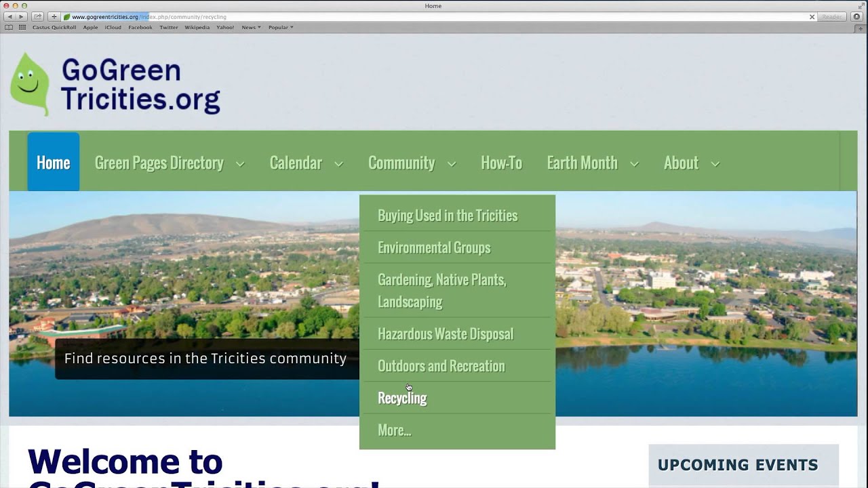Open the Twitter bookmark

[x=169, y=27]
